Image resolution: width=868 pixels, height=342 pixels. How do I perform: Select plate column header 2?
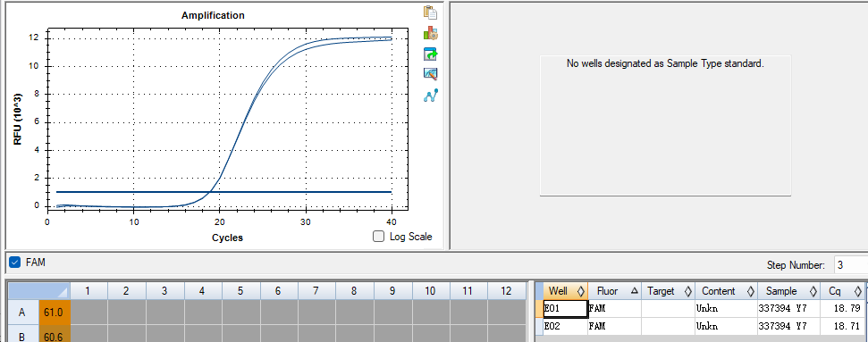pyautogui.click(x=127, y=290)
